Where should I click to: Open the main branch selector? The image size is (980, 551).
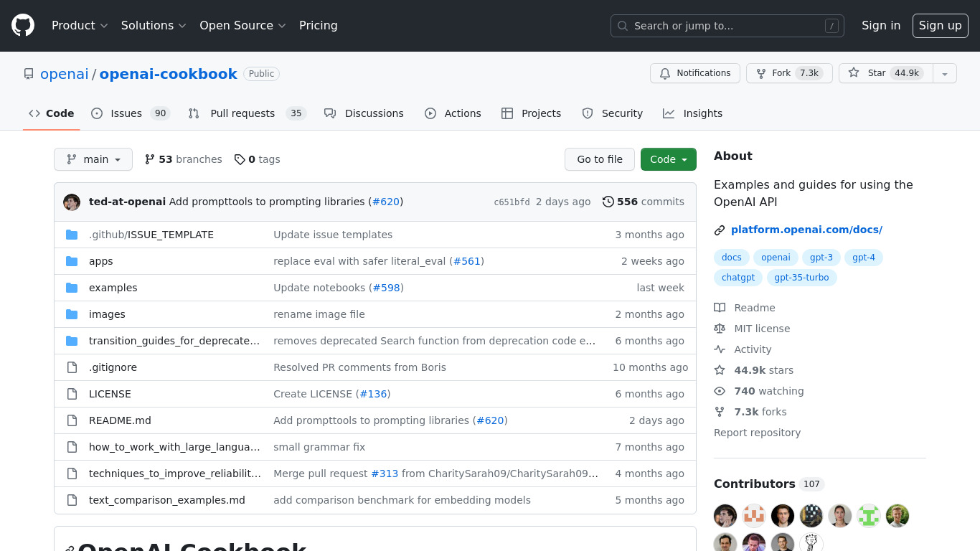[93, 159]
